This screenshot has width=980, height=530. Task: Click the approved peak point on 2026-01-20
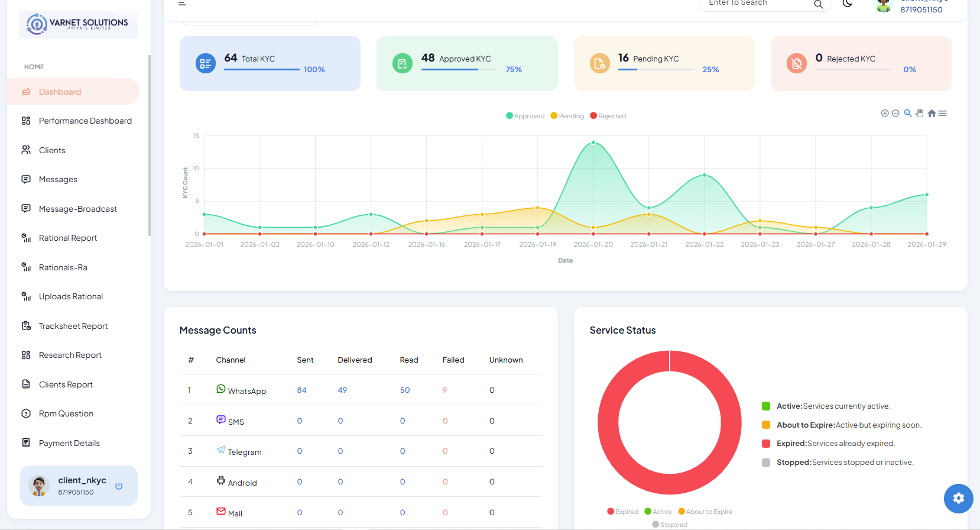tap(593, 143)
